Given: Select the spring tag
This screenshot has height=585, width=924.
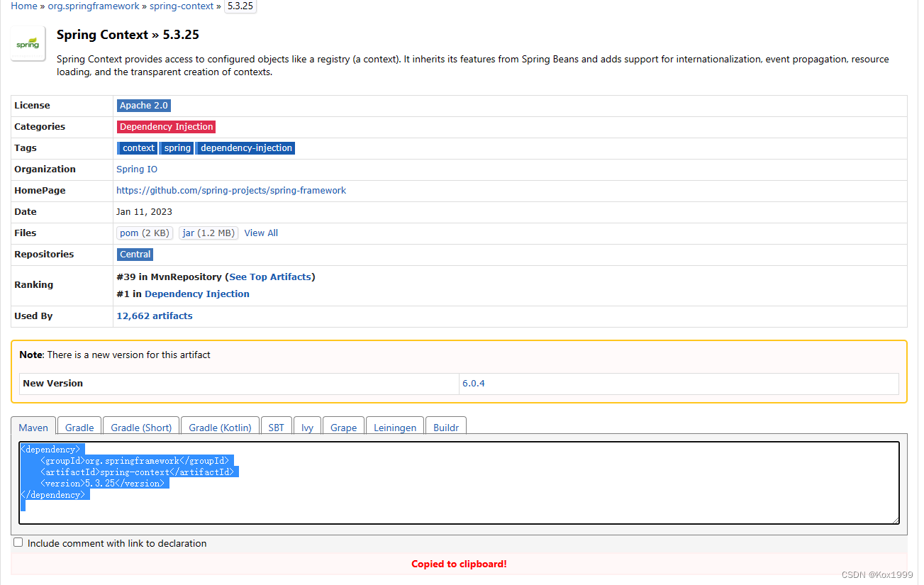Looking at the screenshot, I should [177, 148].
